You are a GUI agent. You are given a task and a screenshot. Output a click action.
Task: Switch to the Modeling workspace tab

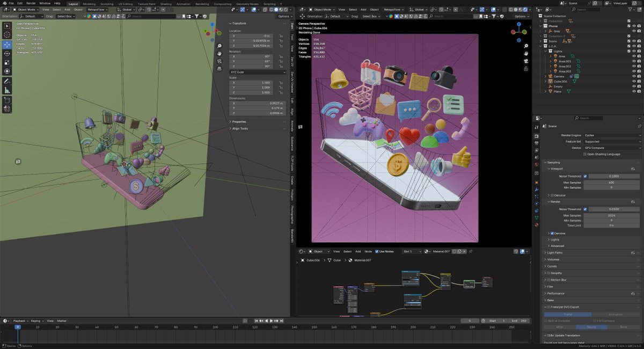[x=89, y=4]
